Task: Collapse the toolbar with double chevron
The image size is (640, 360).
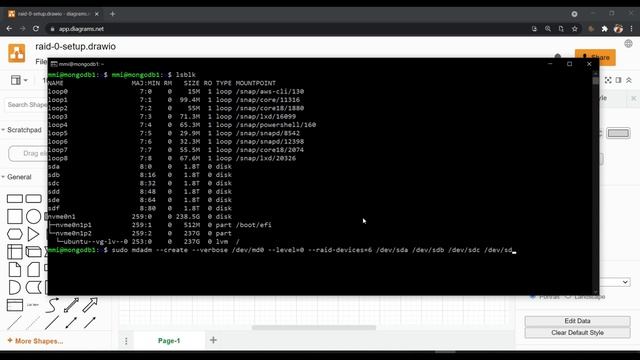Action: [x=629, y=80]
